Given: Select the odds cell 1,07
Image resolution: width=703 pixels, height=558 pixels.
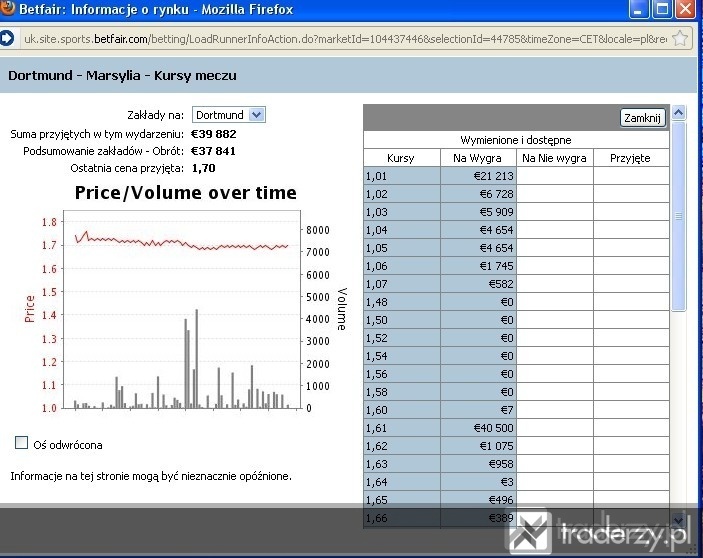Looking at the screenshot, I should click(x=402, y=284).
